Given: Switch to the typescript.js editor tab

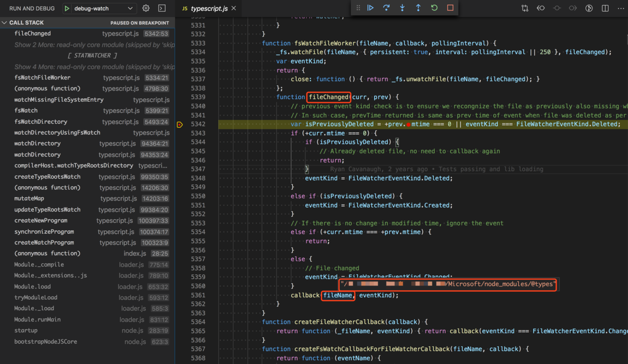Looking at the screenshot, I should 209,9.
